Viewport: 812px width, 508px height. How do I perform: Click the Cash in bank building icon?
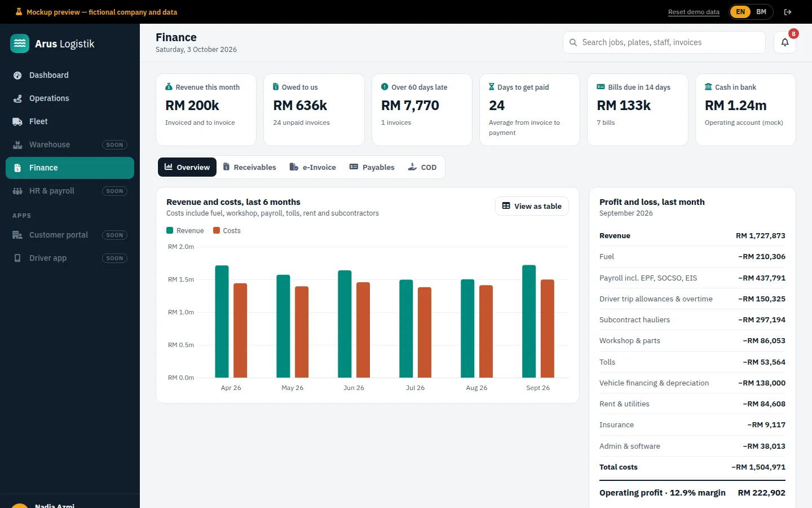pos(708,87)
